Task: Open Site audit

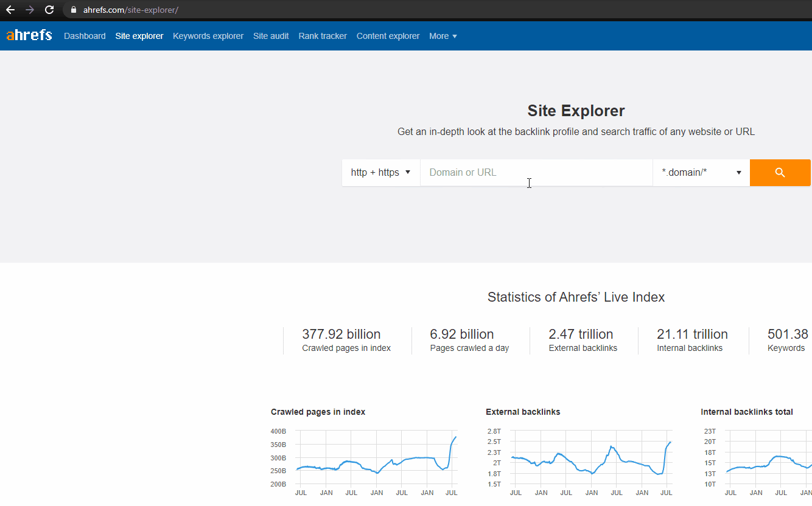Action: click(271, 36)
